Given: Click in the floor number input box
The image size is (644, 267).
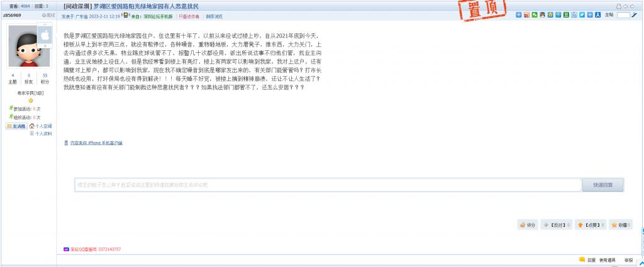Looking at the screenshot, I should (623, 15).
